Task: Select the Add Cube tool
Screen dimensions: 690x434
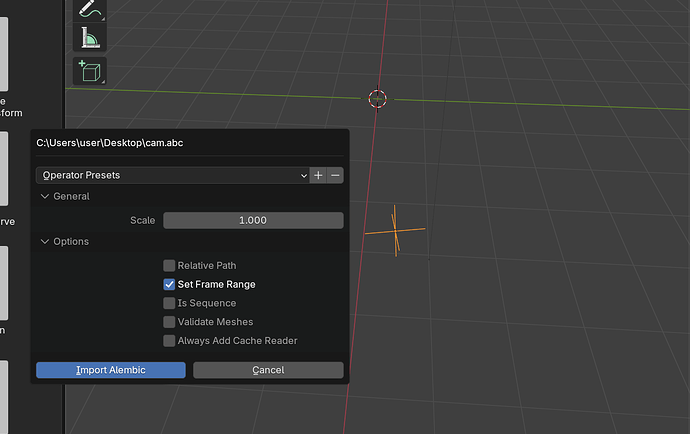Action: [90, 71]
